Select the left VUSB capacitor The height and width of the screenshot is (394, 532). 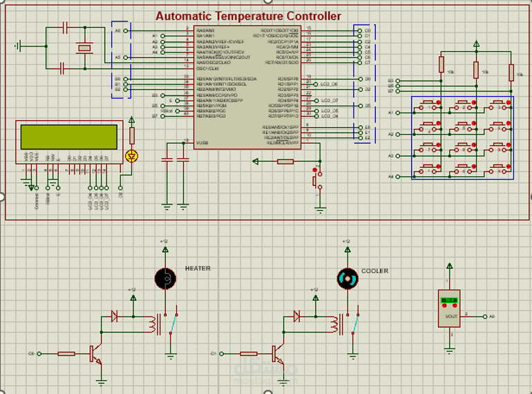coord(167,160)
